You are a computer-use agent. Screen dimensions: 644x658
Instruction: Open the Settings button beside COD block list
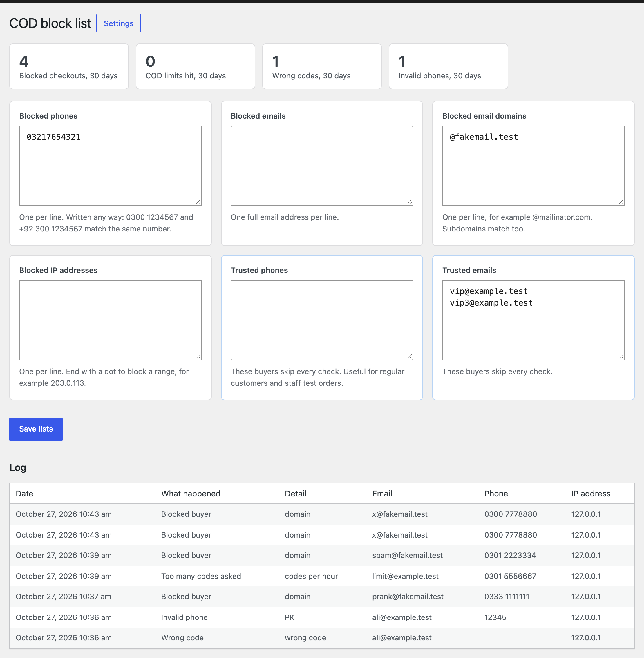tap(118, 23)
